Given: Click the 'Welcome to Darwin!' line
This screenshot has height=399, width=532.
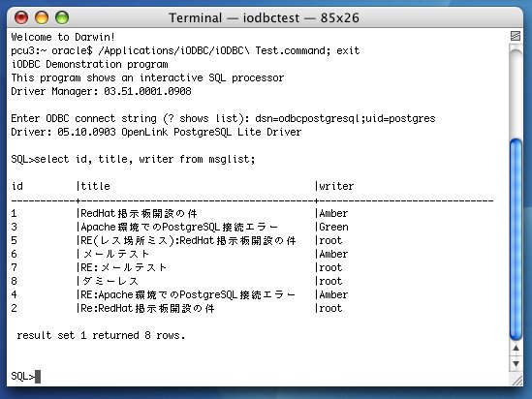Looking at the screenshot, I should pos(63,37).
